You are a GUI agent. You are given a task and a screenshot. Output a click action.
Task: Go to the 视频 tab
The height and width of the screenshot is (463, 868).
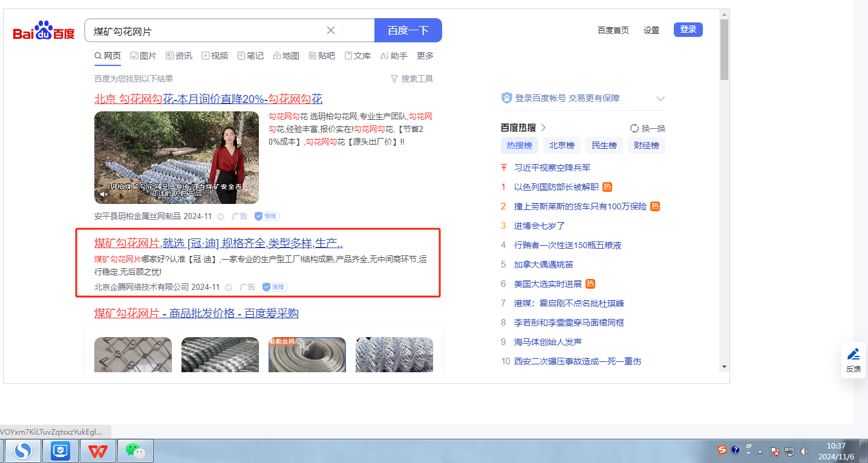point(215,56)
